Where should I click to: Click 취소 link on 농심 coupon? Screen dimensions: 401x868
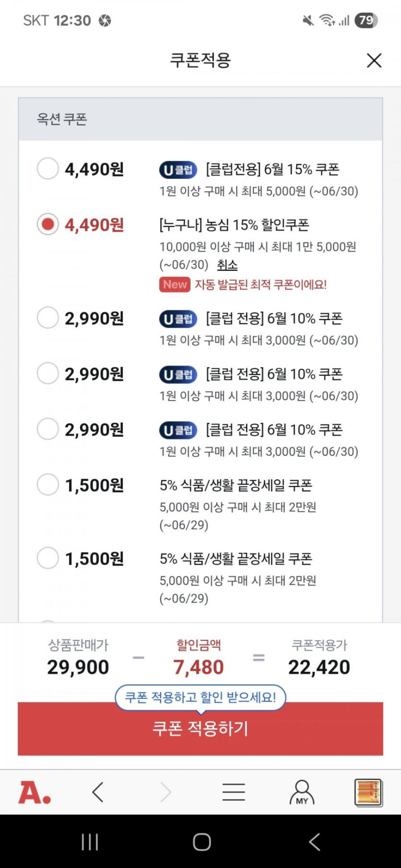227,265
